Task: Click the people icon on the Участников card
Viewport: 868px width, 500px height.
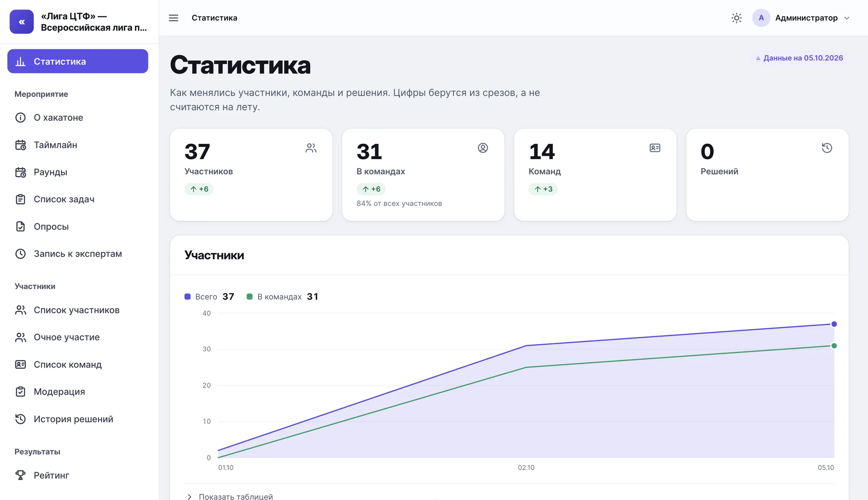Action: 311,148
